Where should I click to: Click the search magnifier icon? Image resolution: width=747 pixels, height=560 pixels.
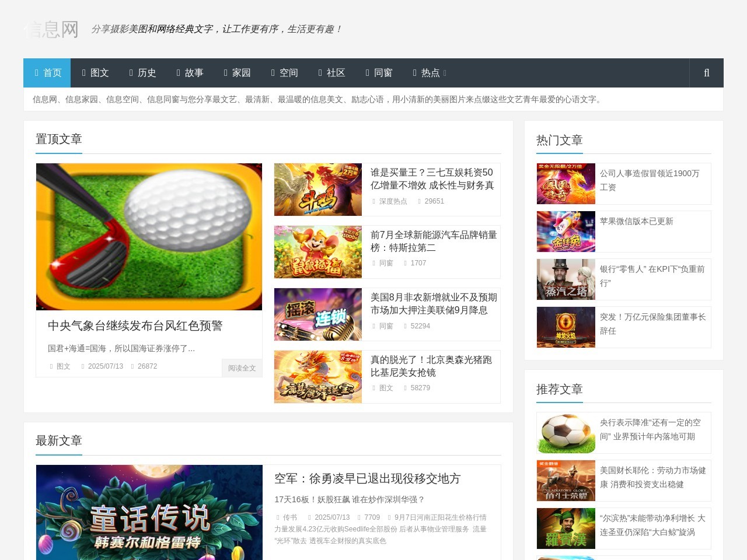(706, 72)
